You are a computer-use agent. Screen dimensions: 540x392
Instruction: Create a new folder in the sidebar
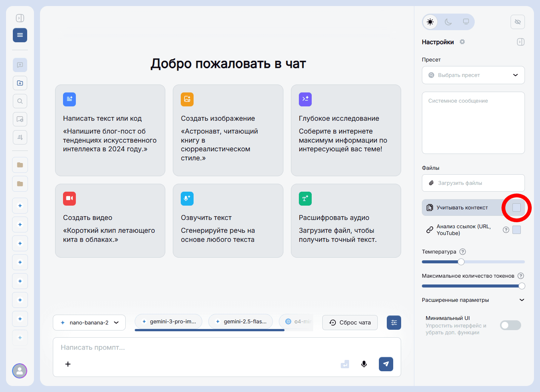point(20,83)
